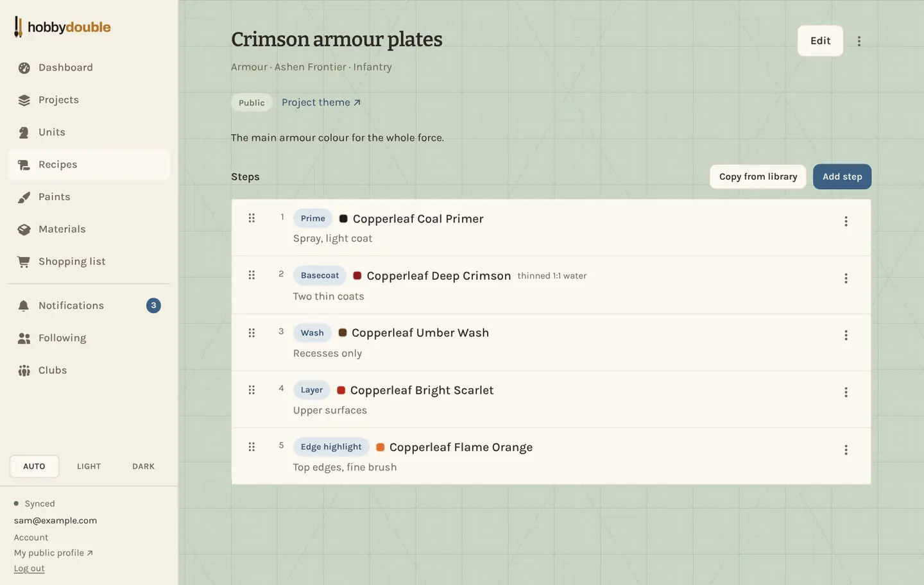The height and width of the screenshot is (585, 924).
Task: Add a new step to recipe
Action: [x=842, y=176]
